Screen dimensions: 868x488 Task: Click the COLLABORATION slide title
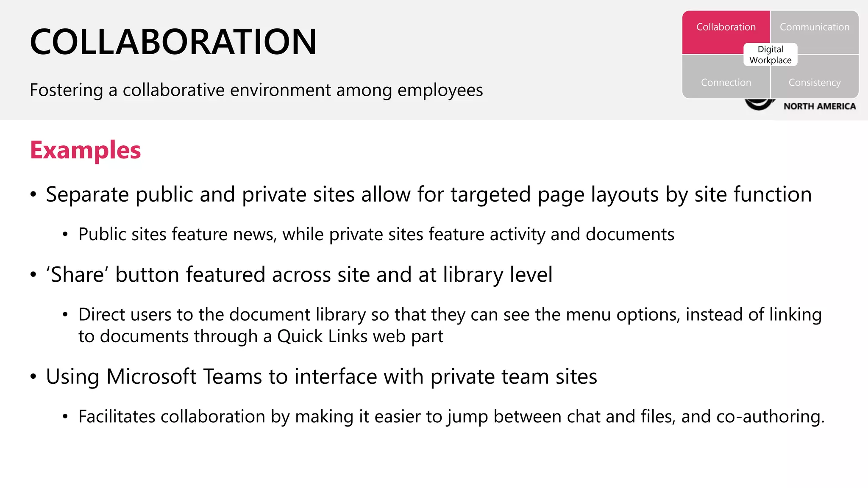click(173, 42)
